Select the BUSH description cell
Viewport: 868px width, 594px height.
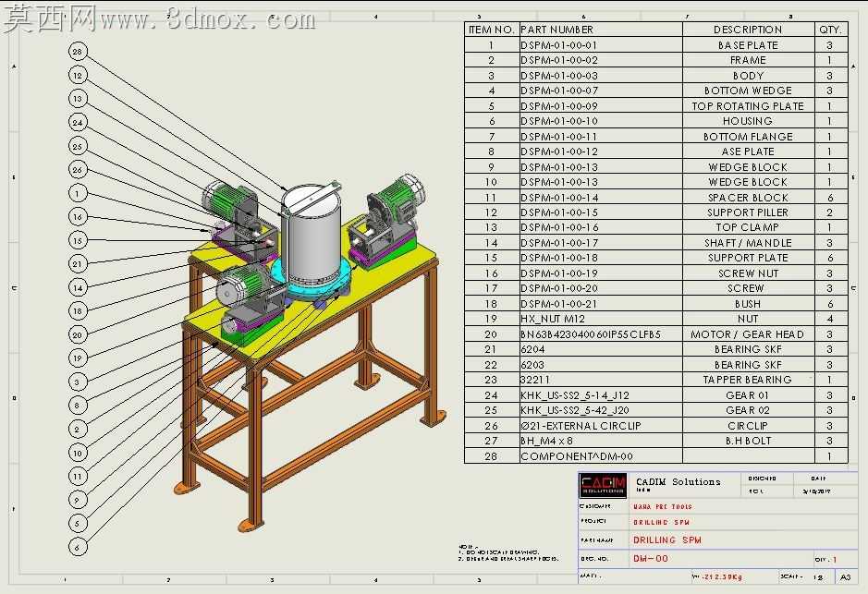pyautogui.click(x=749, y=304)
